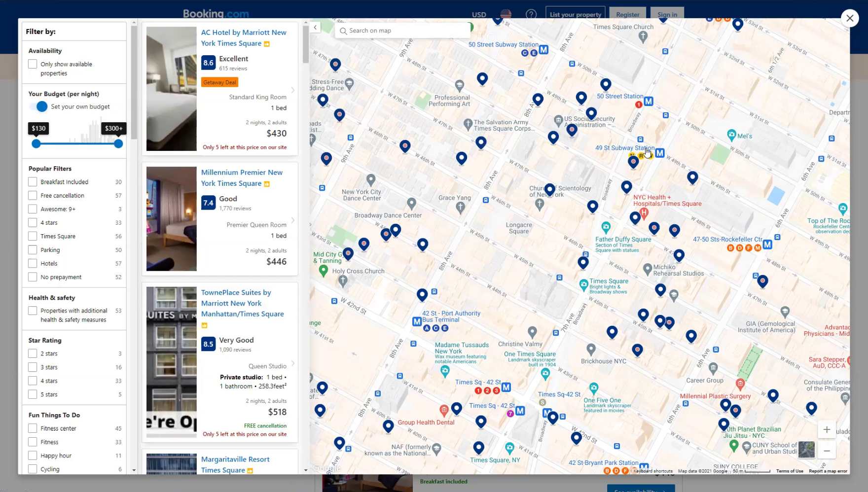Click the Holy Cross Church map marker
868x492 pixels.
[343, 281]
